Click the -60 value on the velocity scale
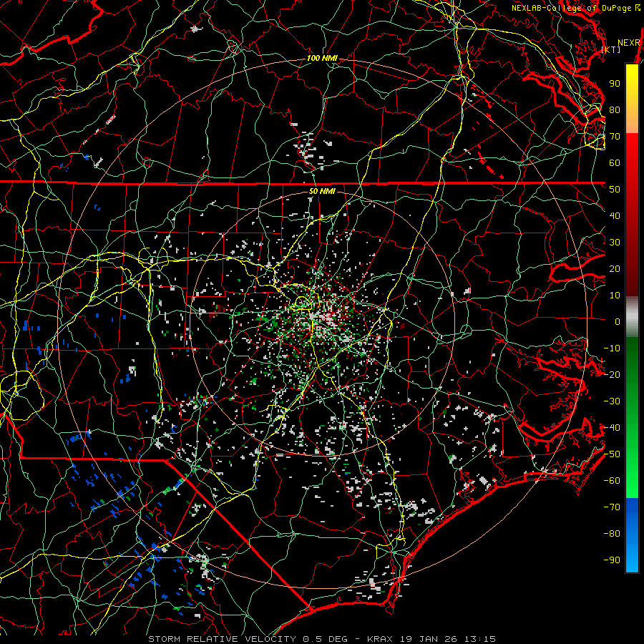644x644 pixels. (612, 481)
